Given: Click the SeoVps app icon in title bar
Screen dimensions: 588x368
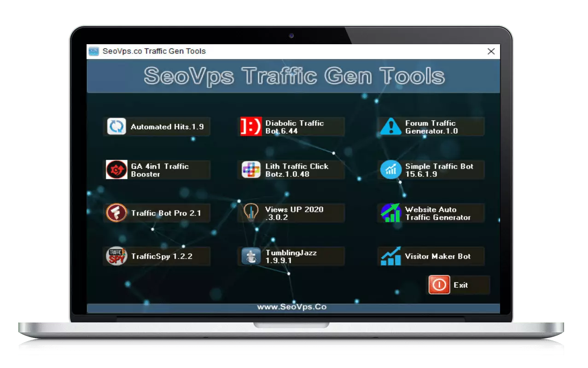Looking at the screenshot, I should click(94, 51).
